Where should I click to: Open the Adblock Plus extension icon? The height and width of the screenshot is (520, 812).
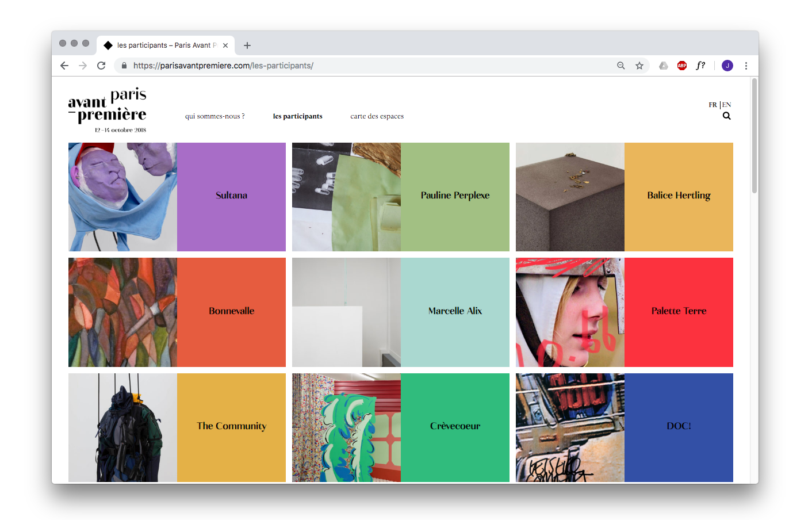[682, 66]
